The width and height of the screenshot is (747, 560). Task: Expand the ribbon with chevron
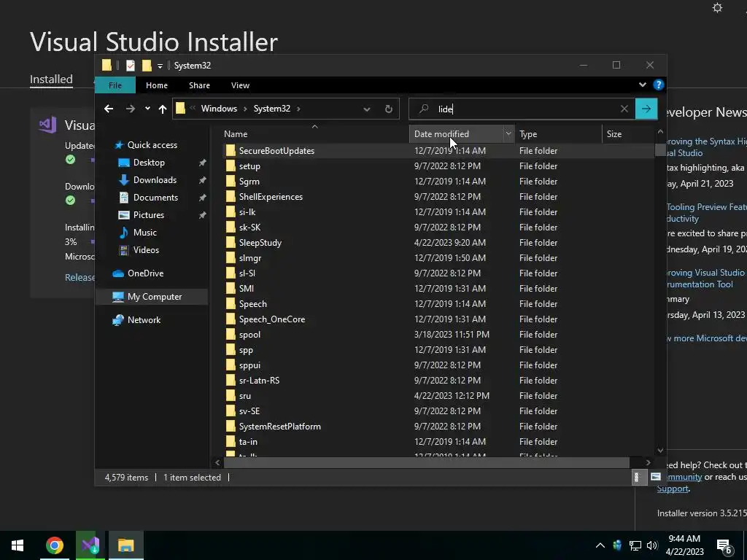coord(642,85)
